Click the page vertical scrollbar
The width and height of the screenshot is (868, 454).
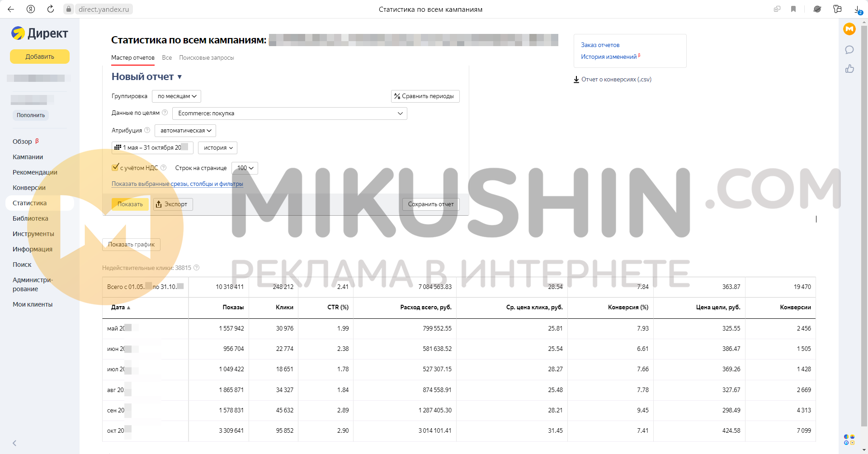tap(864, 226)
